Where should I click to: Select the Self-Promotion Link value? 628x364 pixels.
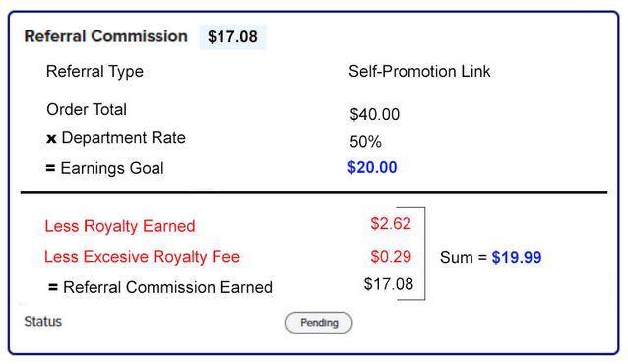(x=419, y=71)
